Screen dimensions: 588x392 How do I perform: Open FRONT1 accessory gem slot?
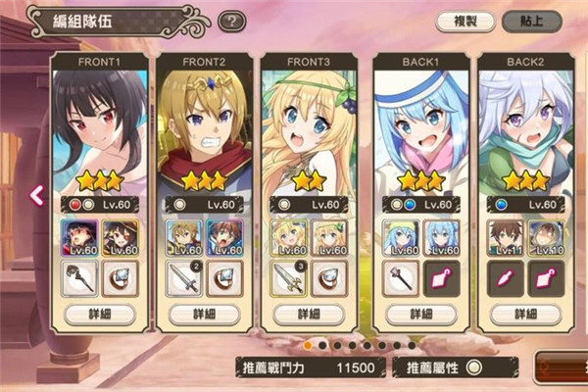121,278
